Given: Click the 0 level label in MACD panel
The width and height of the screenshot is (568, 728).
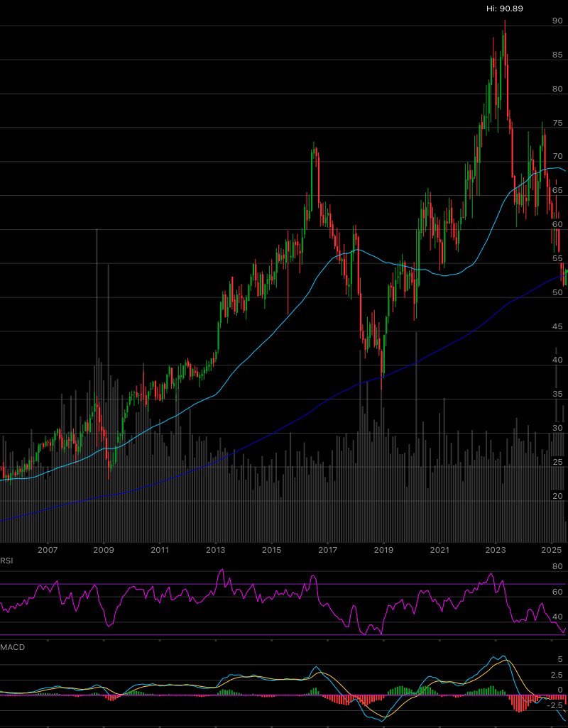Looking at the screenshot, I should pos(560,690).
